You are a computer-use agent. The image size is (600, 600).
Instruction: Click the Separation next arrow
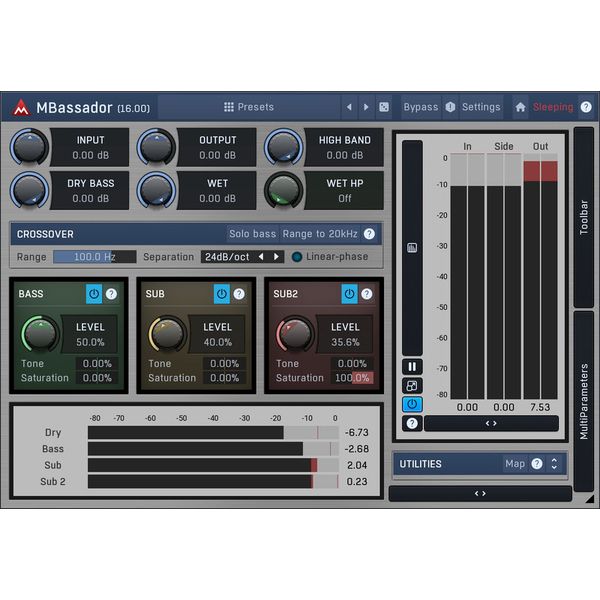pyautogui.click(x=276, y=257)
